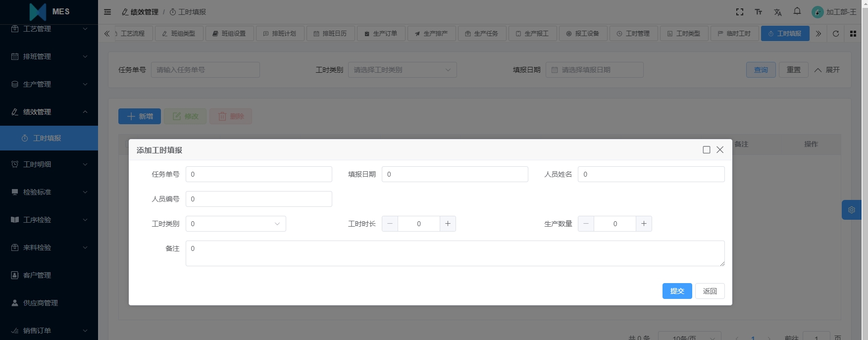This screenshot has height=340, width=868.
Task: Focus the 填报日期 field in the dialog
Action: click(x=455, y=174)
